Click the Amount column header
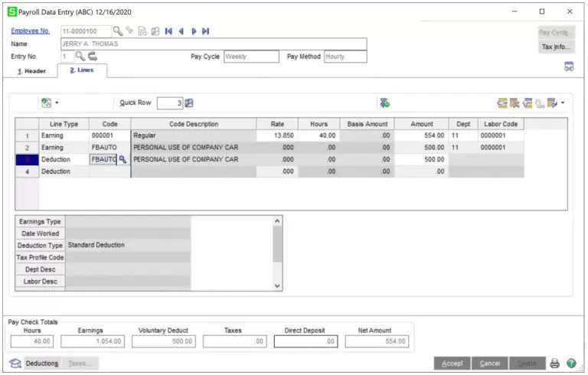The width and height of the screenshot is (588, 375). 422,124
